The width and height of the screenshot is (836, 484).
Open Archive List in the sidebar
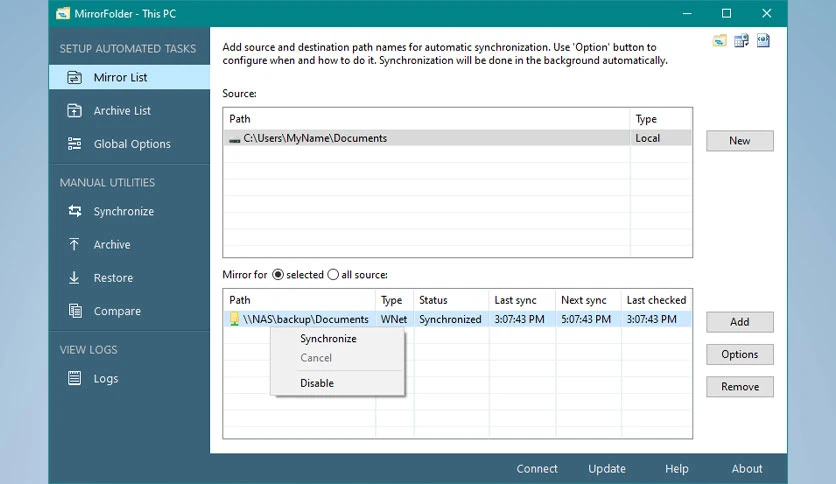pyautogui.click(x=129, y=110)
